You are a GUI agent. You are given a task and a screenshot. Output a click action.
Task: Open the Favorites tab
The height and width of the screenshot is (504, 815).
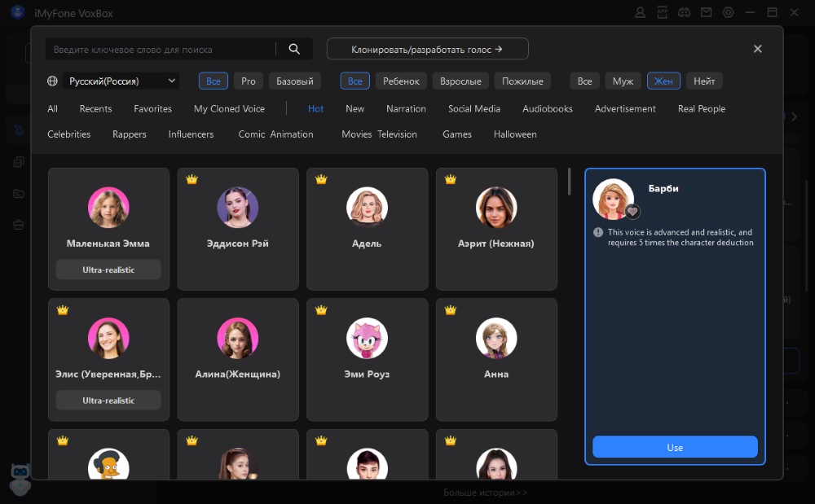click(x=153, y=109)
